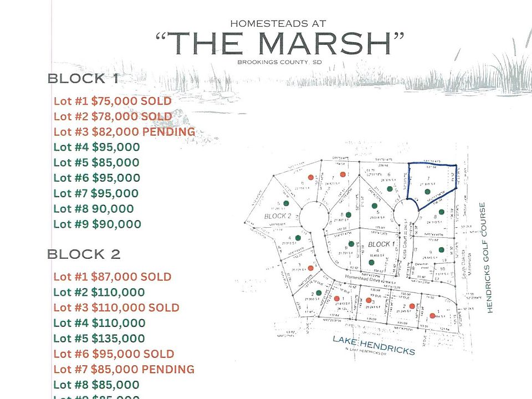Click the red dot on Block 2 lot 6
Screen dimensions: 532x399
[x=311, y=177]
